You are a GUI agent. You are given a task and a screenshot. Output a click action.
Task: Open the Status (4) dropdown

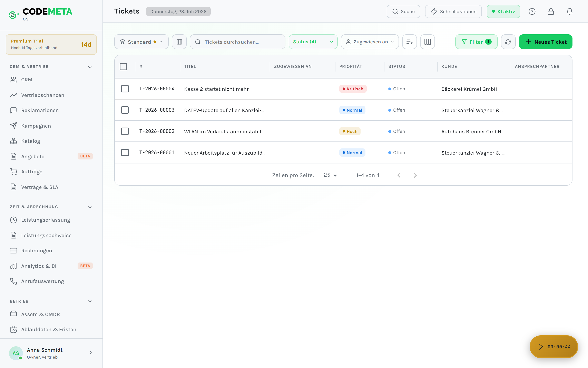(x=313, y=42)
